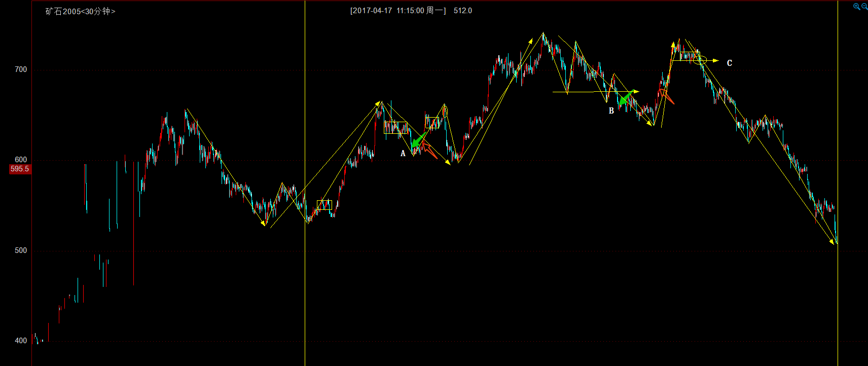This screenshot has width=868, height=366.
Task: Zoom out with the magnifier minus icon
Action: [864, 7]
